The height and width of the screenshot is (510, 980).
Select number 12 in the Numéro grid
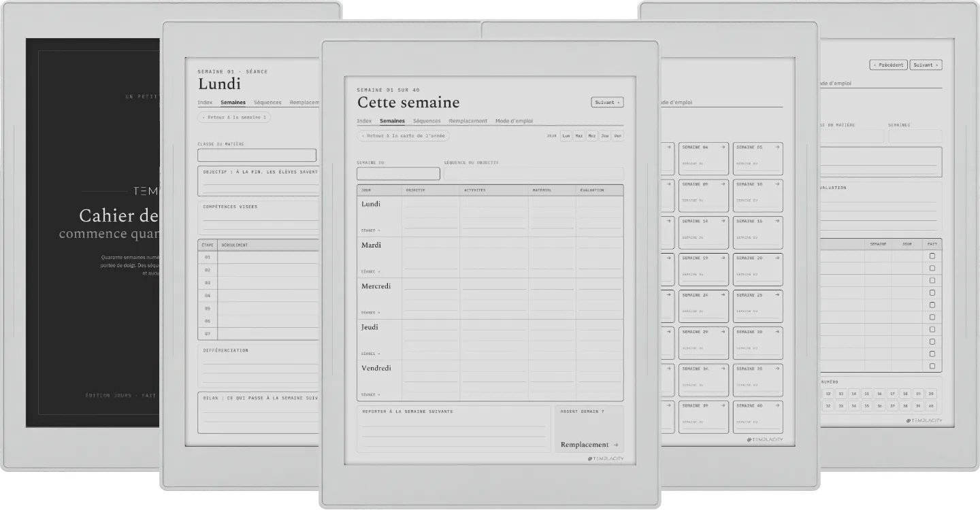coord(828,394)
